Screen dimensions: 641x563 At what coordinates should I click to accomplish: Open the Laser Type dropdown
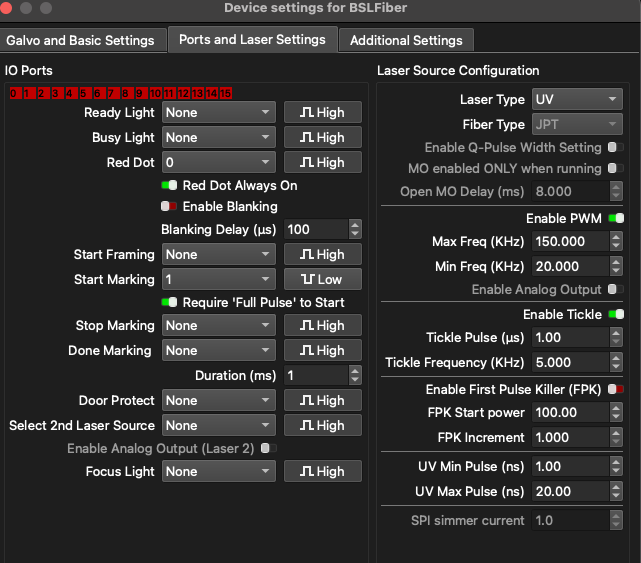click(577, 100)
